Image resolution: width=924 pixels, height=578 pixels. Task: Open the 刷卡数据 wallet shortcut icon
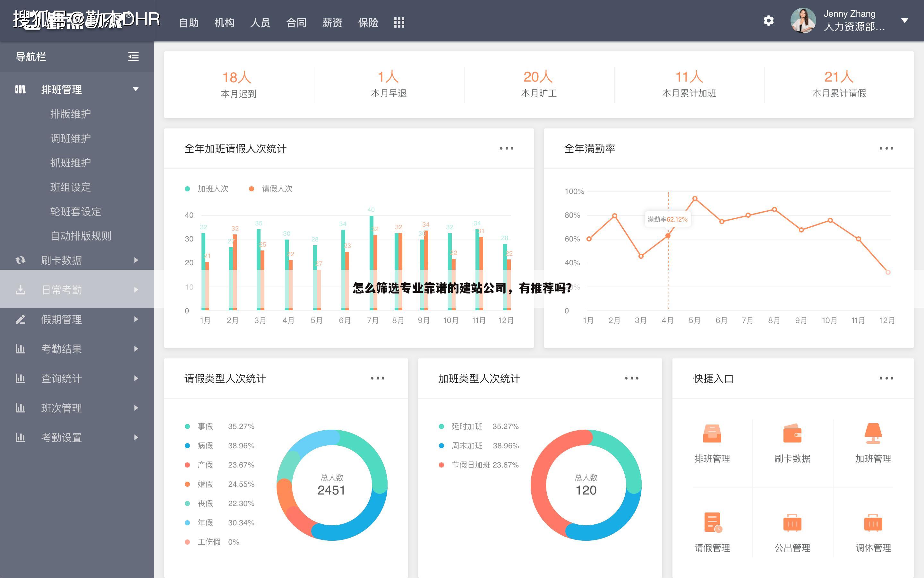coord(792,433)
